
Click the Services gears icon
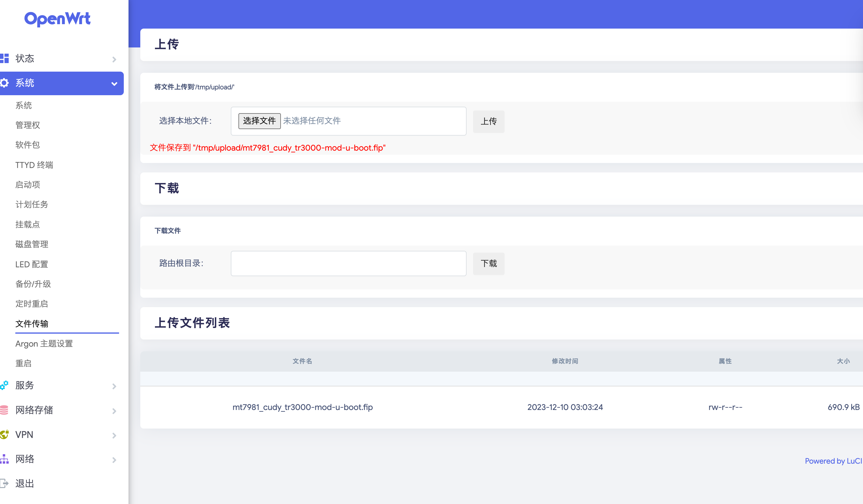[x=4, y=385]
